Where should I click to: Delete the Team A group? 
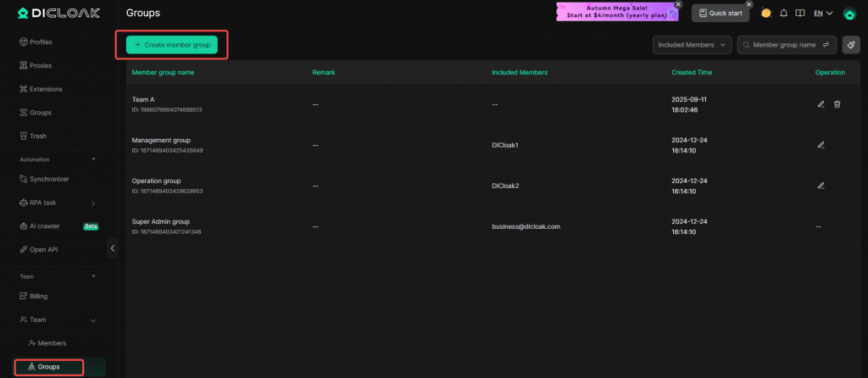[837, 104]
